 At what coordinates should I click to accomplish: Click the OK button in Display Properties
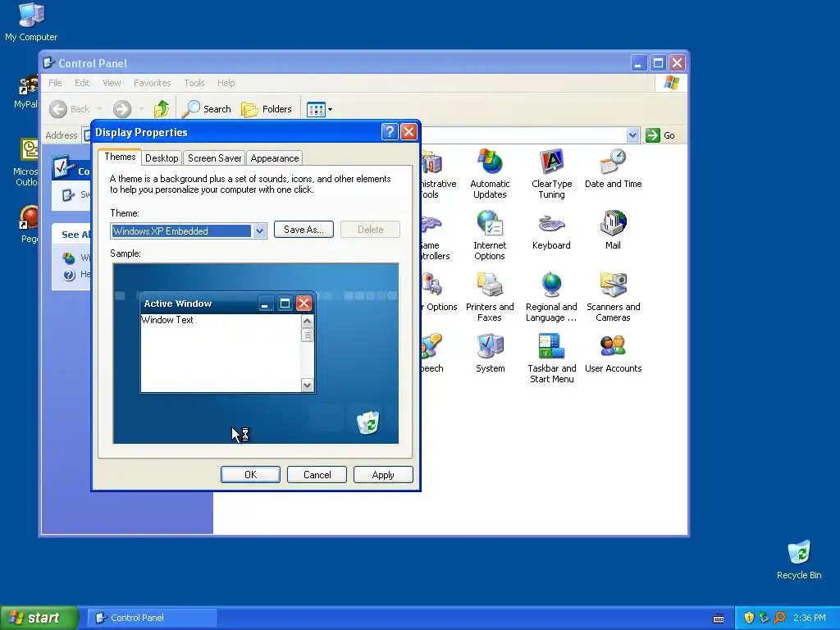[250, 475]
